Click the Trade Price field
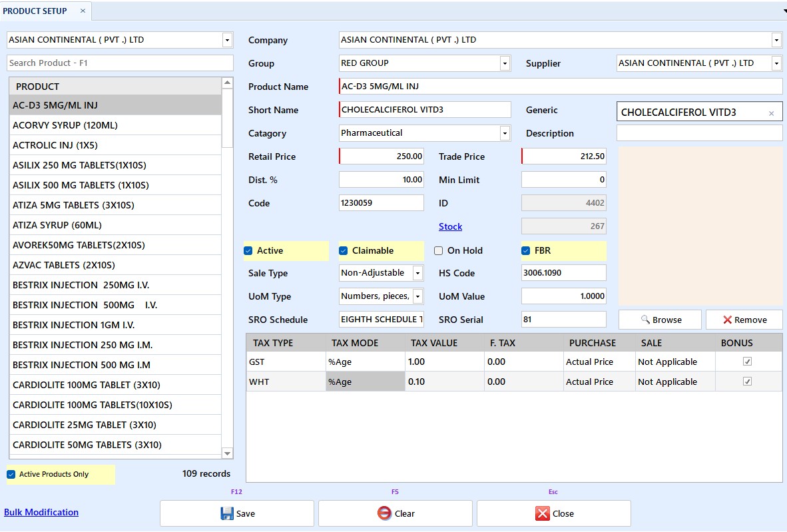The height and width of the screenshot is (532, 787). click(564, 156)
